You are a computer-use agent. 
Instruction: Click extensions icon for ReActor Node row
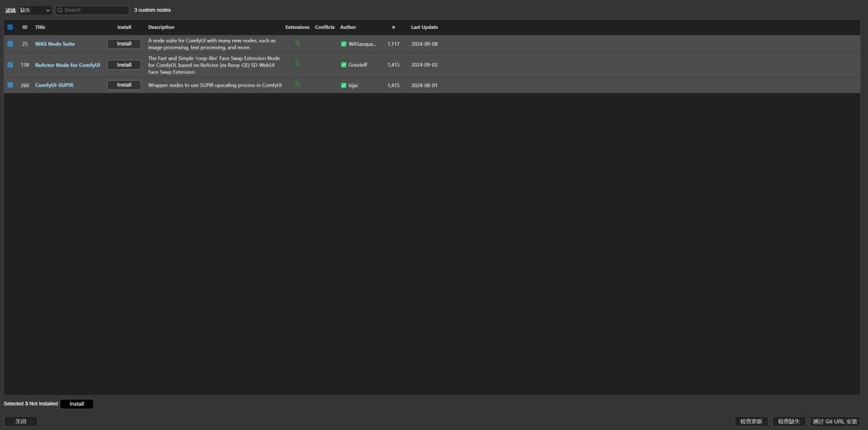[297, 64]
